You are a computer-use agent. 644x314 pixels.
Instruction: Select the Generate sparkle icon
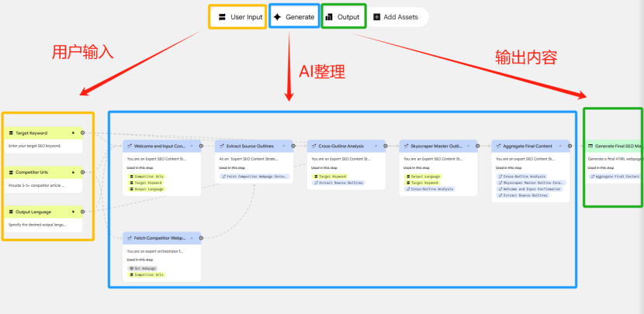click(x=277, y=17)
